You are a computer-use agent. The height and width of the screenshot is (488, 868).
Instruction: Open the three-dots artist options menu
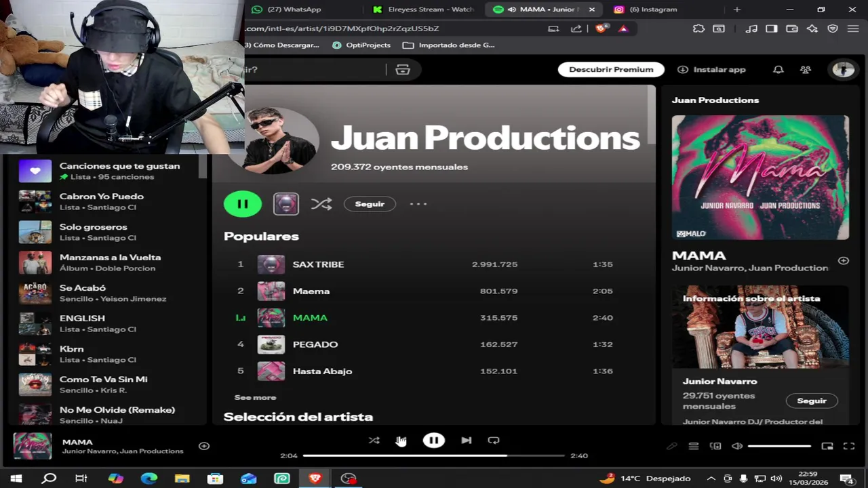coord(418,204)
